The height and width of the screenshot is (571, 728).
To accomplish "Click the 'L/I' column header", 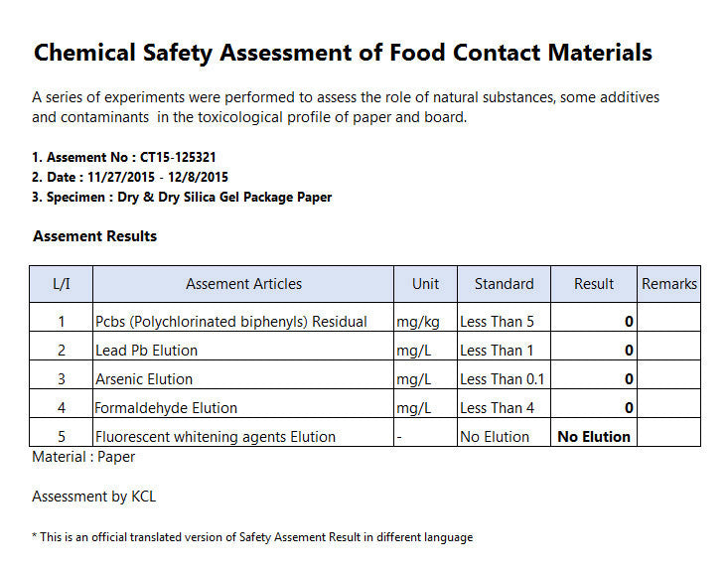I will (61, 284).
